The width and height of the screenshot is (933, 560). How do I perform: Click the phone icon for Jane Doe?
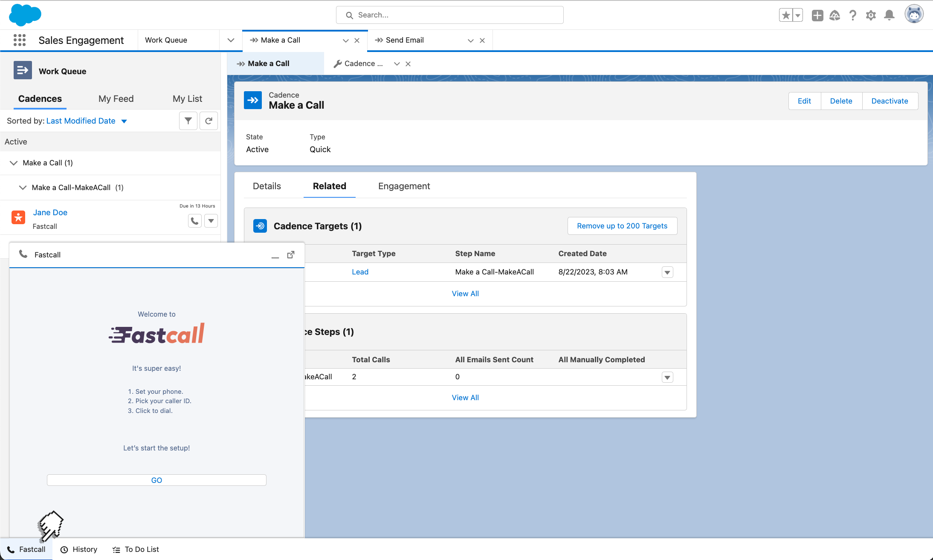pyautogui.click(x=194, y=221)
